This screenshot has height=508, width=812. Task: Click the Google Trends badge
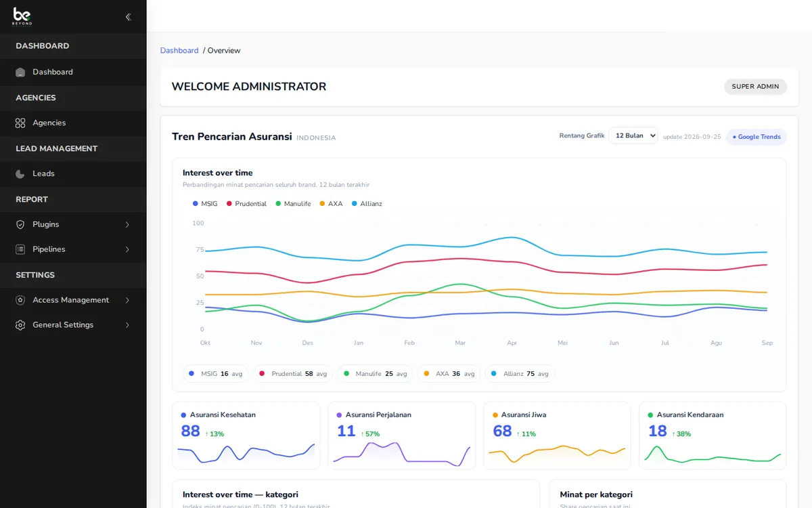[x=757, y=137]
